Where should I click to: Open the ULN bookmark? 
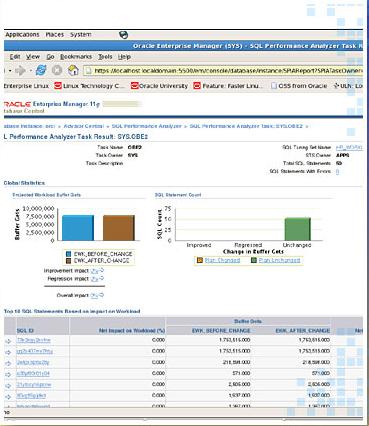(x=348, y=86)
